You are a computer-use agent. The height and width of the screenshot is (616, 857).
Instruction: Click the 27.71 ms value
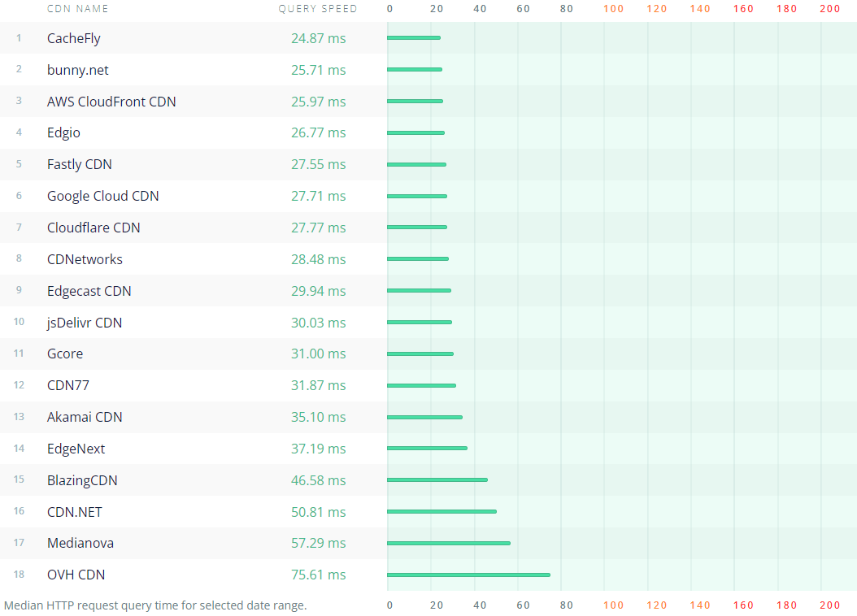point(319,196)
